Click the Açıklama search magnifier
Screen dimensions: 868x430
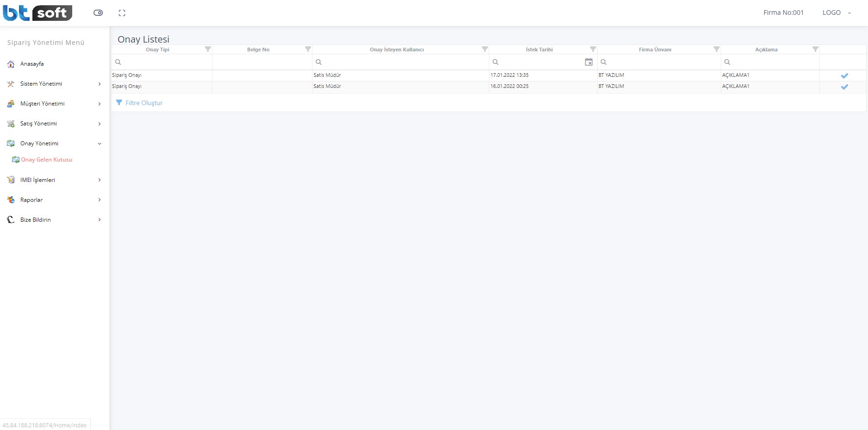pos(727,62)
